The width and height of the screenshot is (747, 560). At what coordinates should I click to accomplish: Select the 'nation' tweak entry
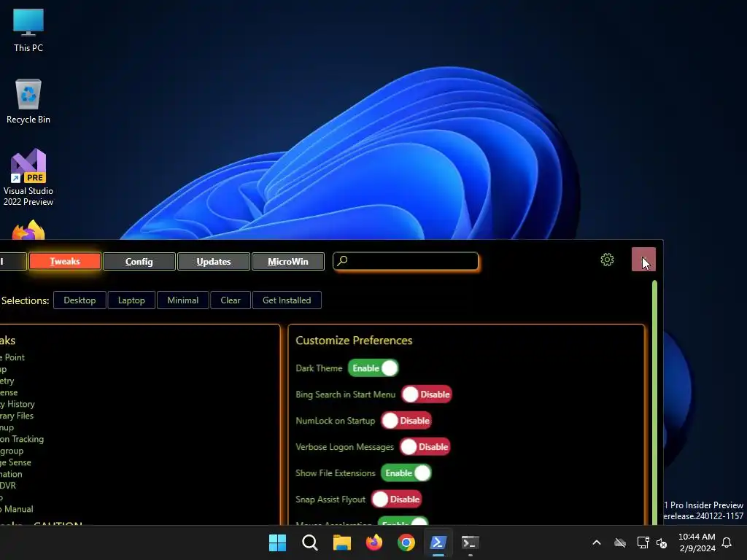11,474
